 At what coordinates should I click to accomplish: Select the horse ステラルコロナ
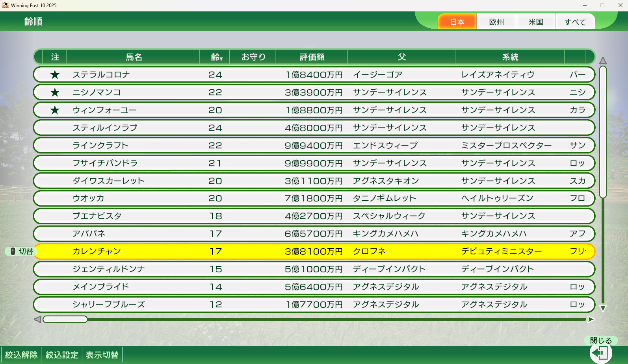click(314, 74)
